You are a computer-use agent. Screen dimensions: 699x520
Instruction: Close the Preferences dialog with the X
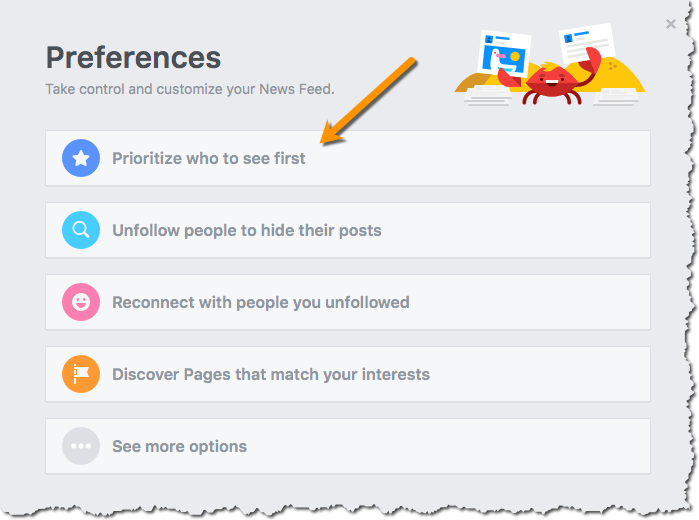671,24
